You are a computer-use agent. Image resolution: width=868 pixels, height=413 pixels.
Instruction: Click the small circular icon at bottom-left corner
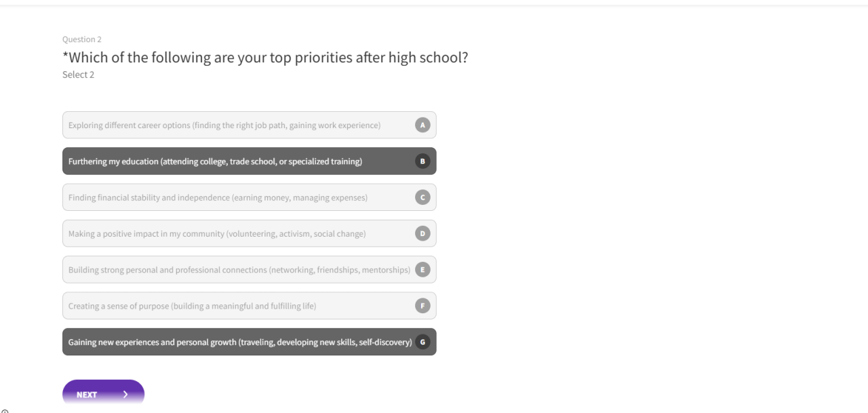click(x=4, y=410)
